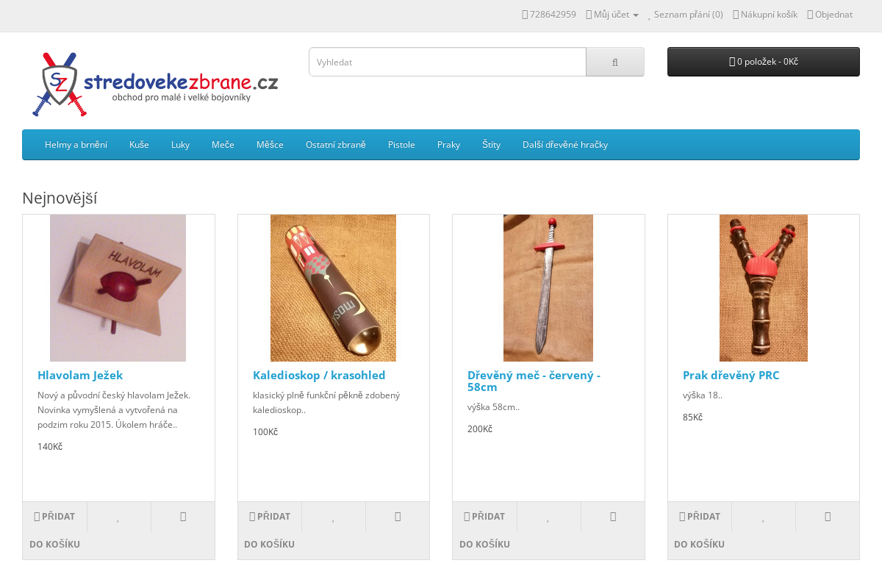Select the Další dřevěné hračky menu
882x588 pixels.
tap(565, 145)
